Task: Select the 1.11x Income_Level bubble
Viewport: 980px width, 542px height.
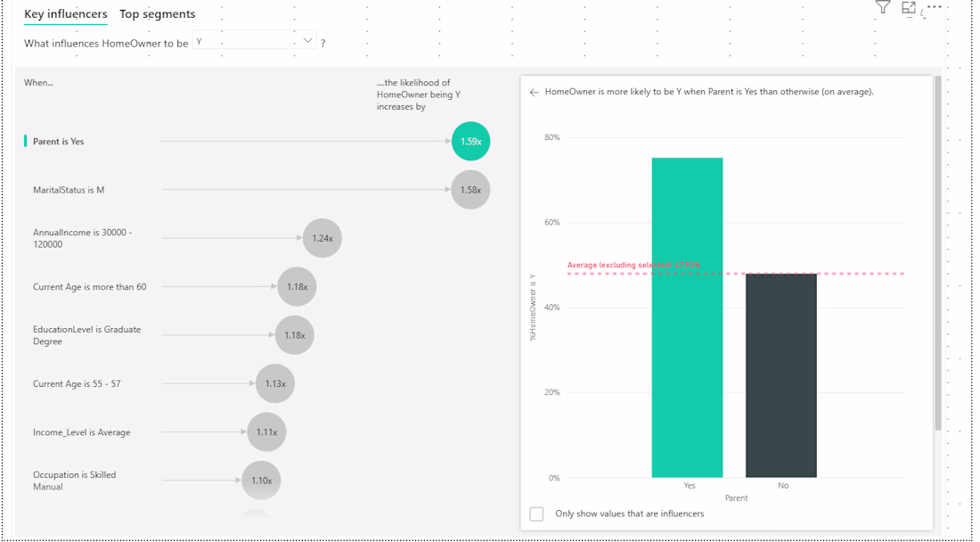Action: coord(267,432)
